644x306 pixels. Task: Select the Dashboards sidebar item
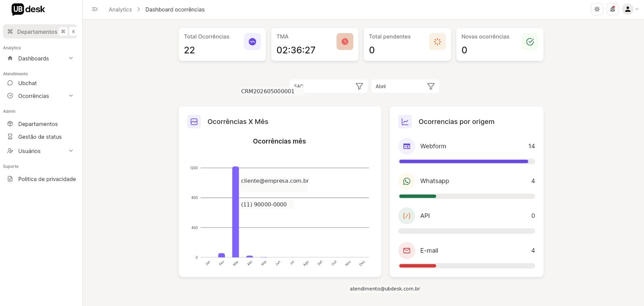40,58
